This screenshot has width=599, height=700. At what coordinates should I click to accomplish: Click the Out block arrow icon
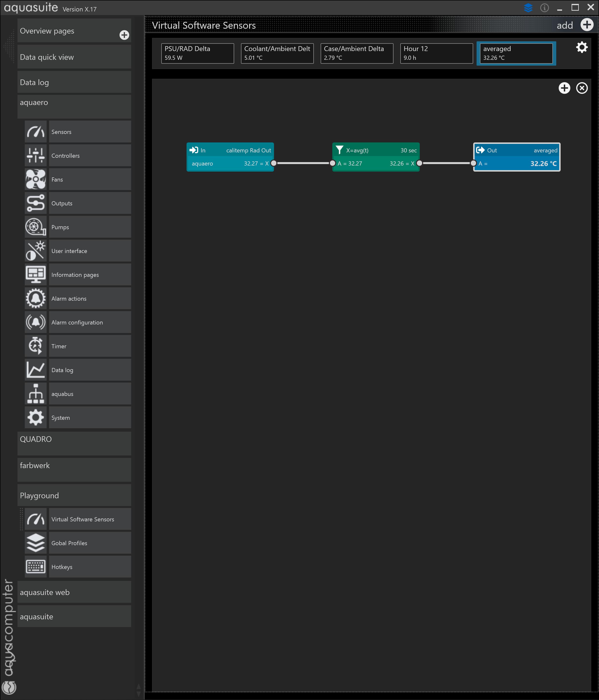[480, 150]
